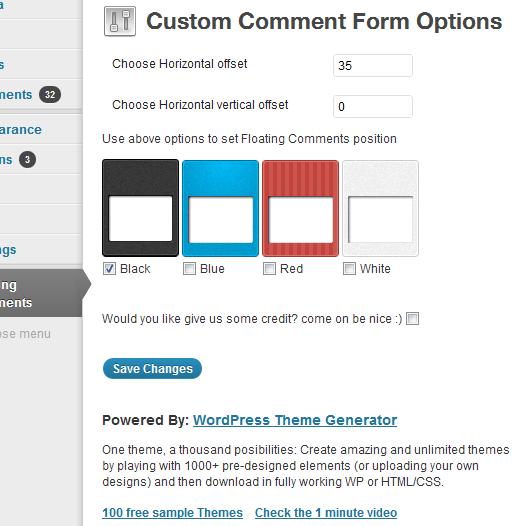Choose the Red striped theme thumbnail
The width and height of the screenshot is (530, 526).
coord(300,208)
